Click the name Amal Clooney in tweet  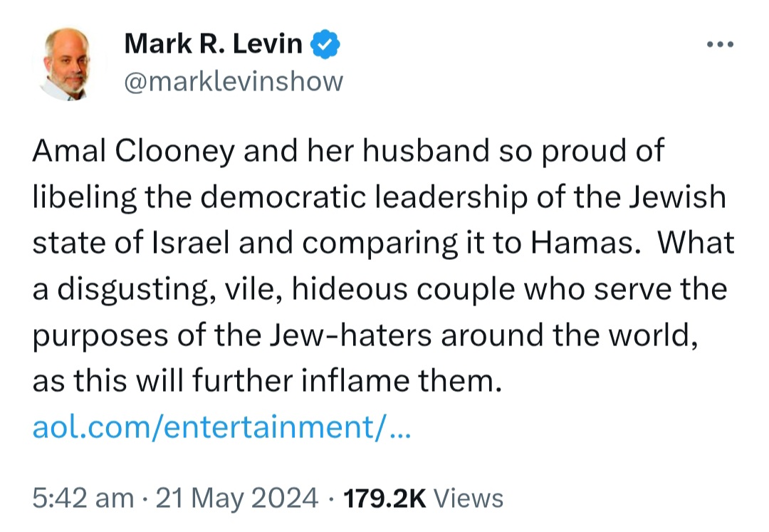134,150
